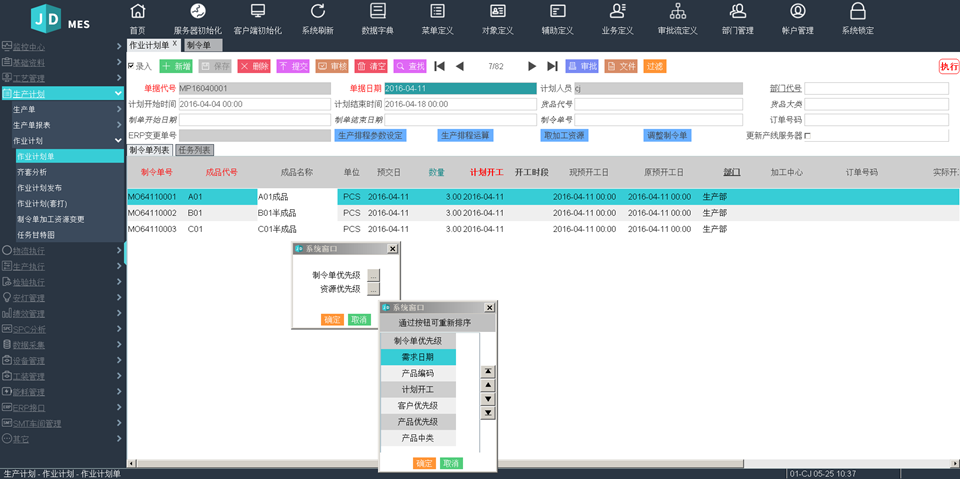Enable the 更新产线服务器 checkbox
The height and width of the screenshot is (479, 960).
coord(808,135)
